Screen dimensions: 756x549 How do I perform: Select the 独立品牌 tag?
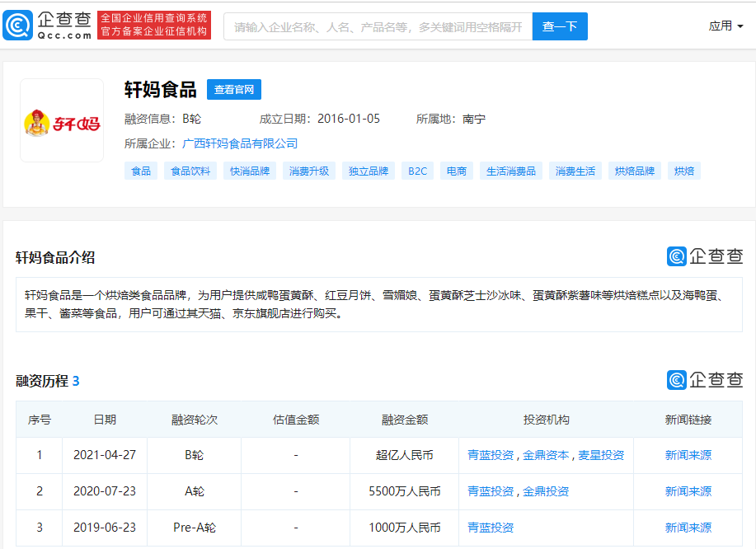click(x=369, y=171)
